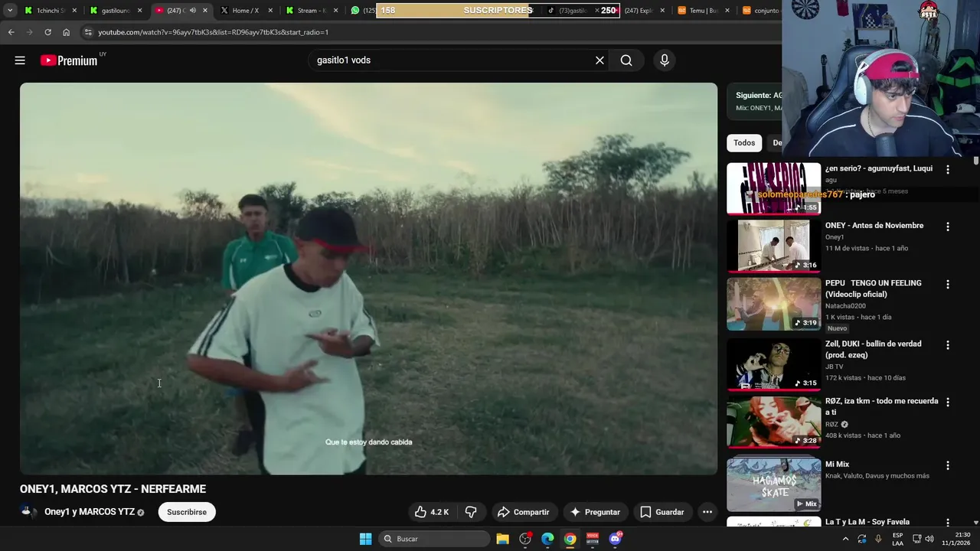Image resolution: width=980 pixels, height=551 pixels.
Task: Open options for Zell, DUKI ballin de verdad
Action: point(948,346)
